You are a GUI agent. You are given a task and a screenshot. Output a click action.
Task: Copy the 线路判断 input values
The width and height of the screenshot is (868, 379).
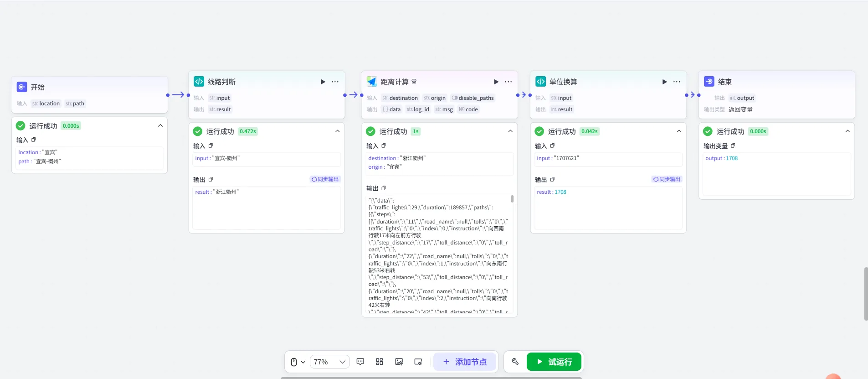point(211,146)
